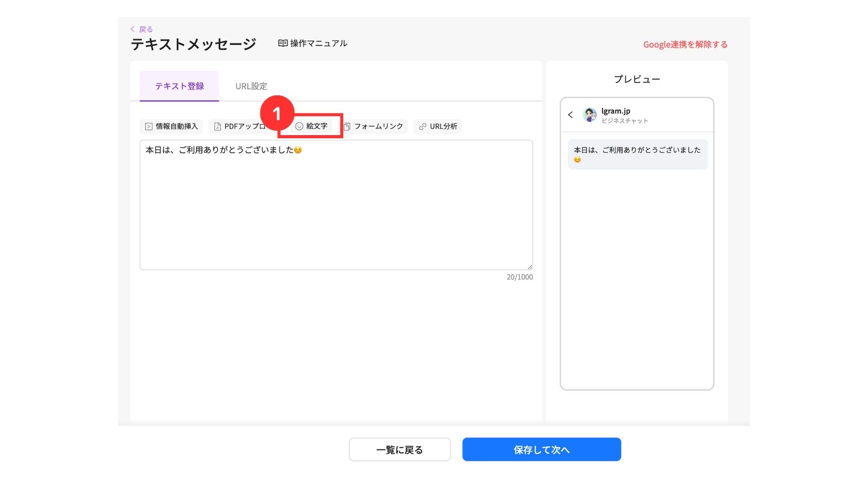Viewport: 868px width, 488px height.
Task: Click the lgram.jp profile avatar
Action: pyautogui.click(x=590, y=115)
